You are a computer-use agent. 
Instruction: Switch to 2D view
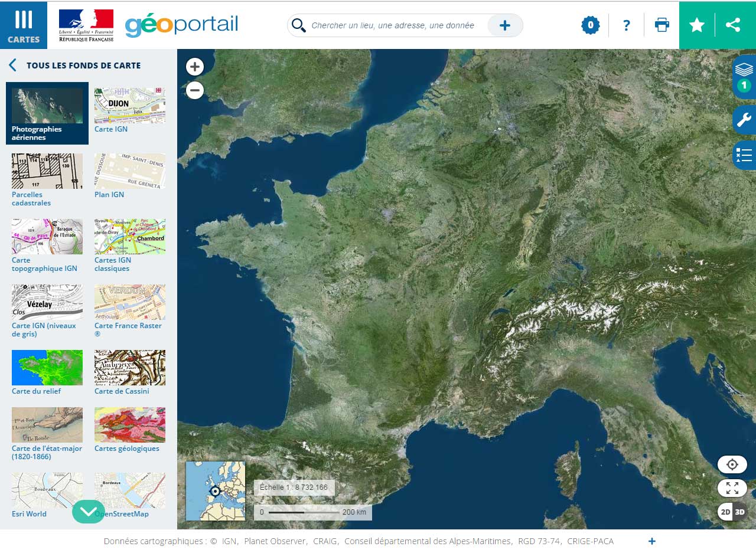click(725, 512)
